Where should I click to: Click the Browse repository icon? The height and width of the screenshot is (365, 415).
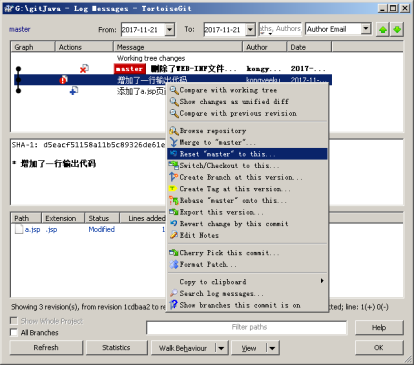[174, 131]
